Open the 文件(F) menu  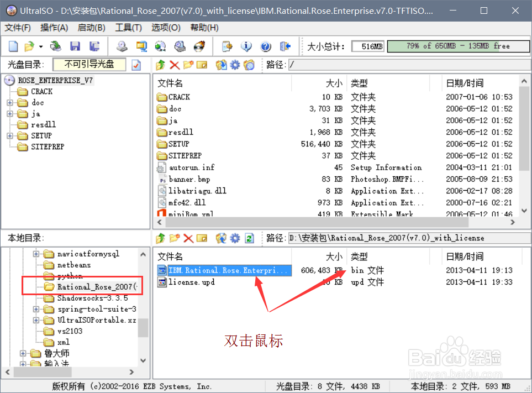pyautogui.click(x=18, y=28)
